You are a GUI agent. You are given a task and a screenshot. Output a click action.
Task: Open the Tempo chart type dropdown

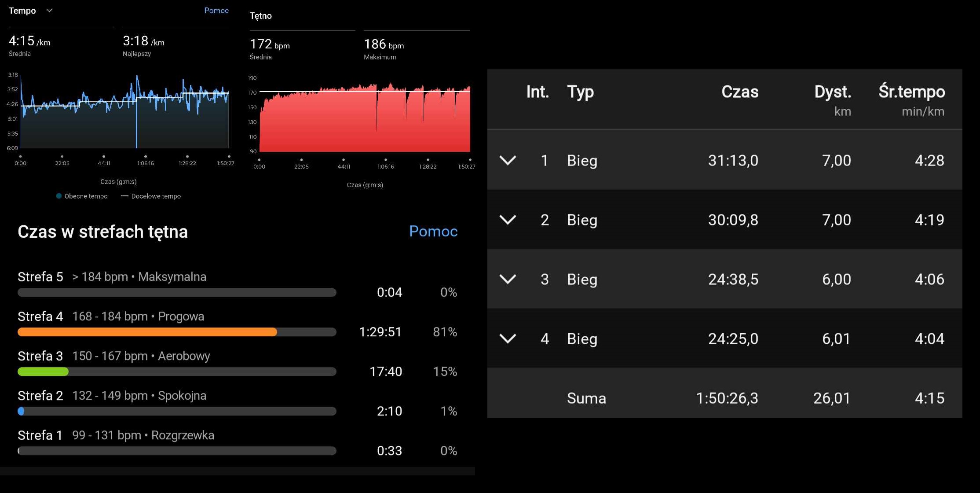click(x=49, y=11)
